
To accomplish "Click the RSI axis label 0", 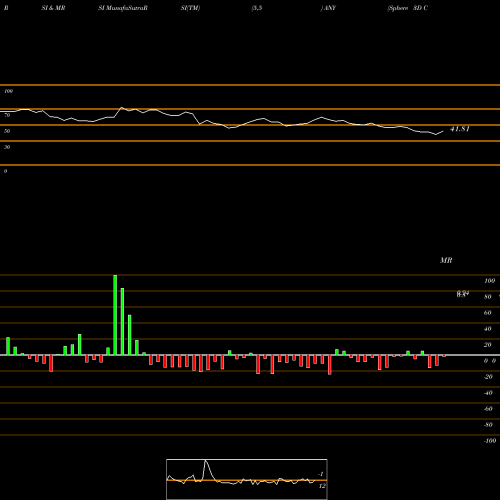I will (x=5, y=171).
